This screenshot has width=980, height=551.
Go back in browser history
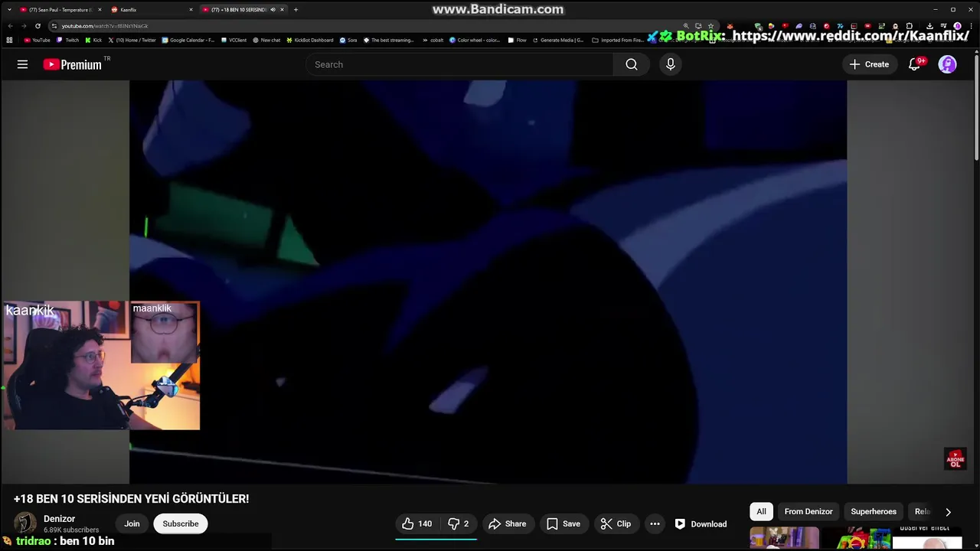tap(10, 26)
